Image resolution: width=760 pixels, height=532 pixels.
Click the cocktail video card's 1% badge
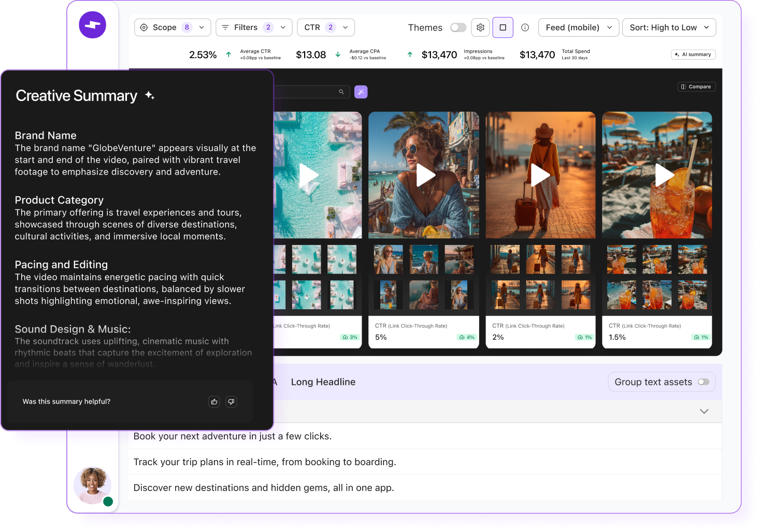701,337
